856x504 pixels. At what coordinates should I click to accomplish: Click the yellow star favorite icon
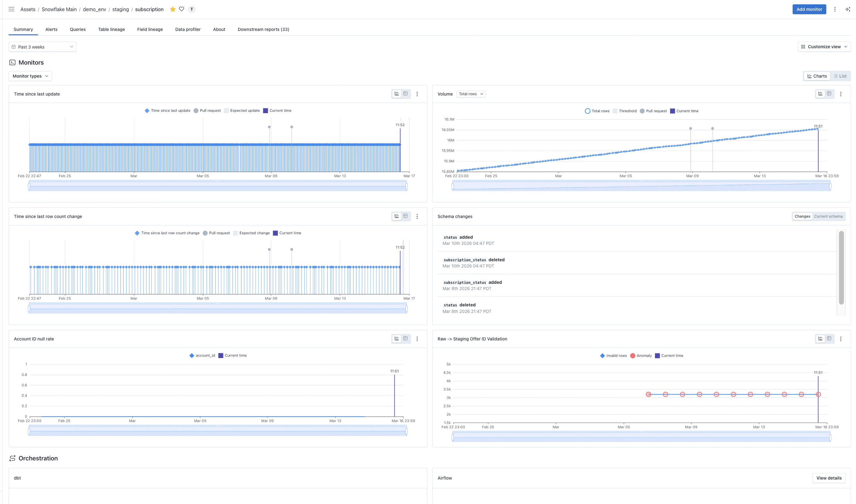[x=173, y=9]
